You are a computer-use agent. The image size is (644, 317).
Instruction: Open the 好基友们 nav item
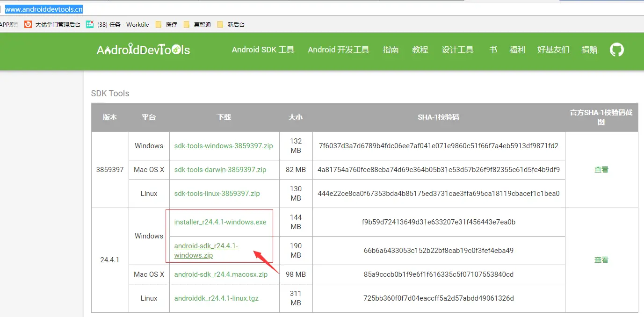[x=553, y=50]
